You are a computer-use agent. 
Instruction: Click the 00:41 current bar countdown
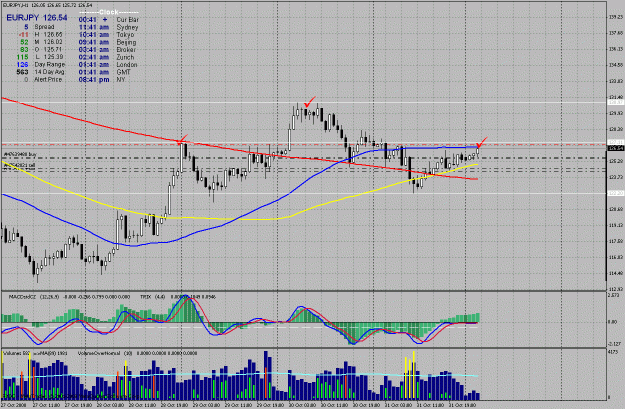(x=88, y=20)
